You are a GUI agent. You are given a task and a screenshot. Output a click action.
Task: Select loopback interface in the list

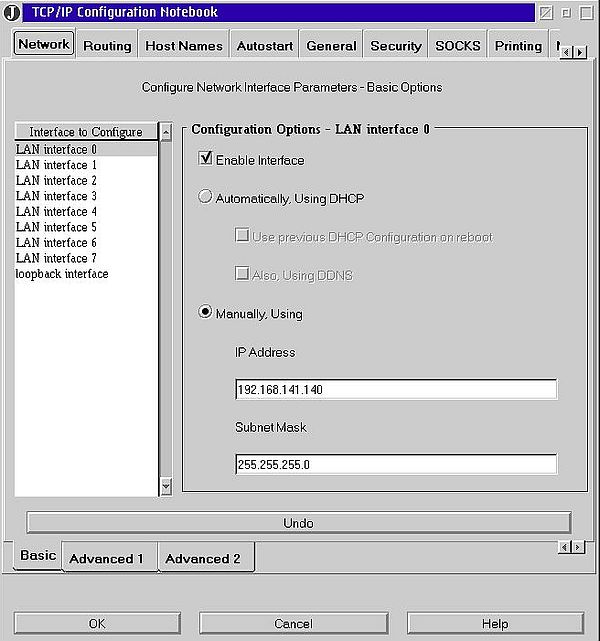pyautogui.click(x=62, y=274)
